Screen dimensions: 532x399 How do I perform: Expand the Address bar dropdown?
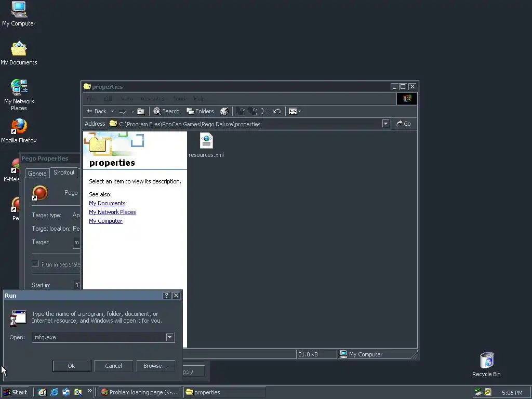385,124
